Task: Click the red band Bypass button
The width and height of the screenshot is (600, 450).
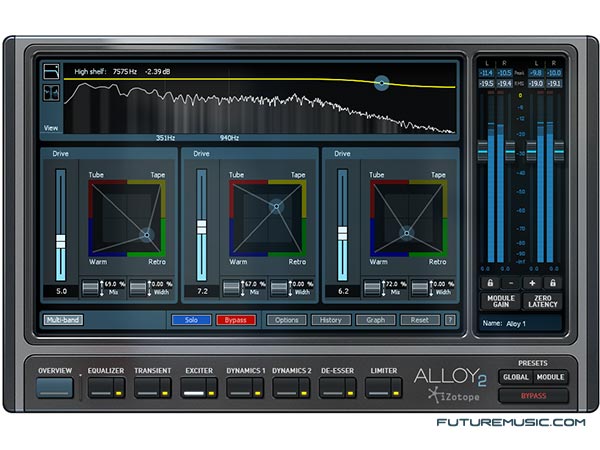Action: pyautogui.click(x=236, y=320)
